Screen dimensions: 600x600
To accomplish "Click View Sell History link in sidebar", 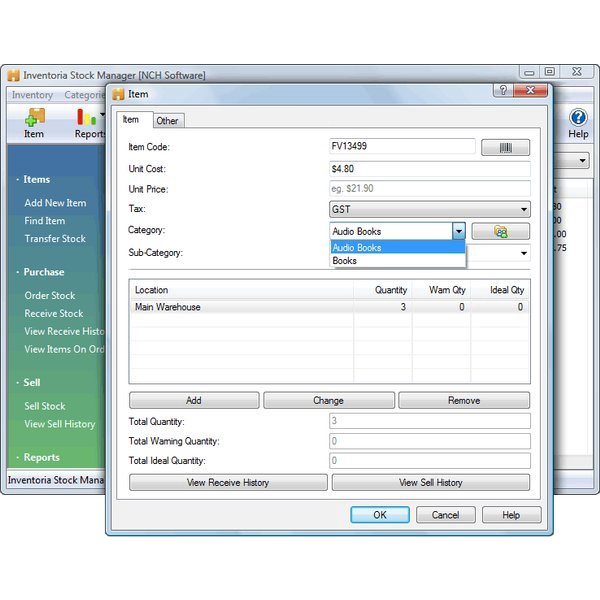I will tap(60, 424).
